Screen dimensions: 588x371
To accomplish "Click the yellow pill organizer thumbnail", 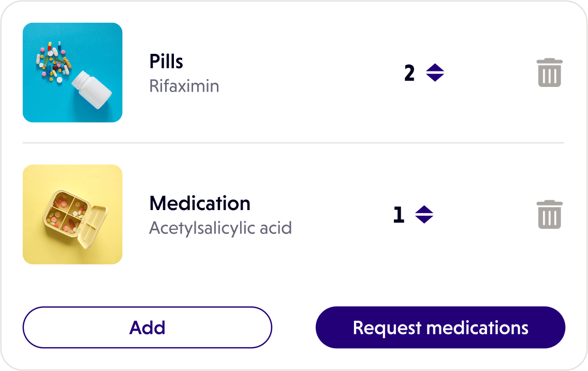I will (72, 214).
